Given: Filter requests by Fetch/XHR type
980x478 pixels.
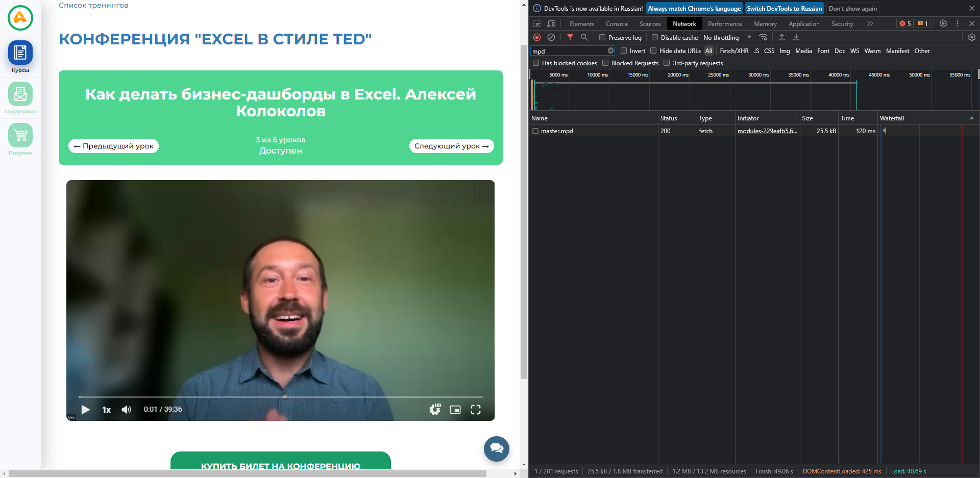Looking at the screenshot, I should 734,51.
